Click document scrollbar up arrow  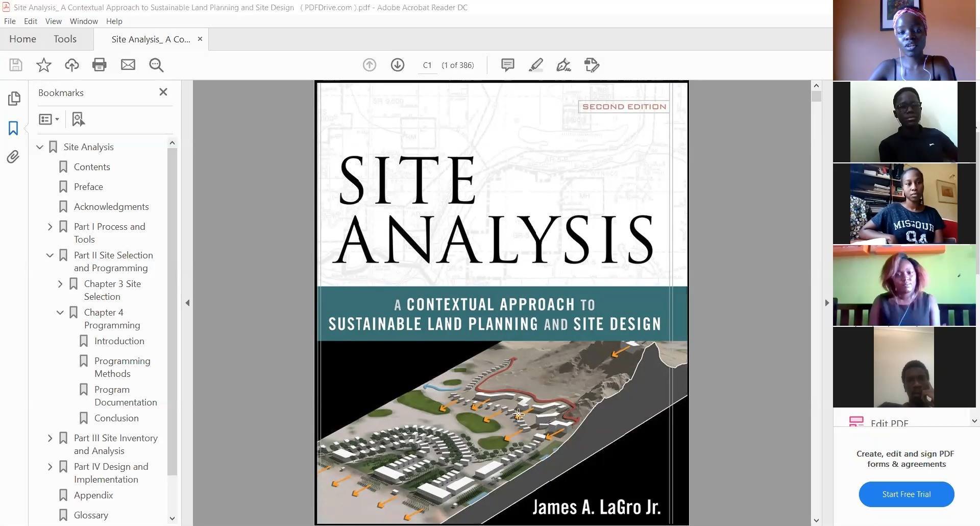(816, 86)
